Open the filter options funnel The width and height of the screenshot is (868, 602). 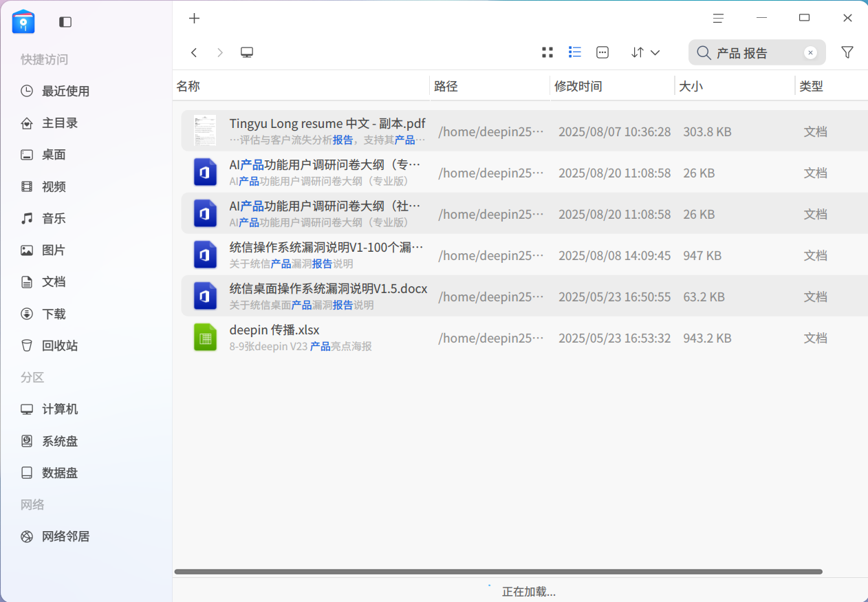(x=847, y=52)
